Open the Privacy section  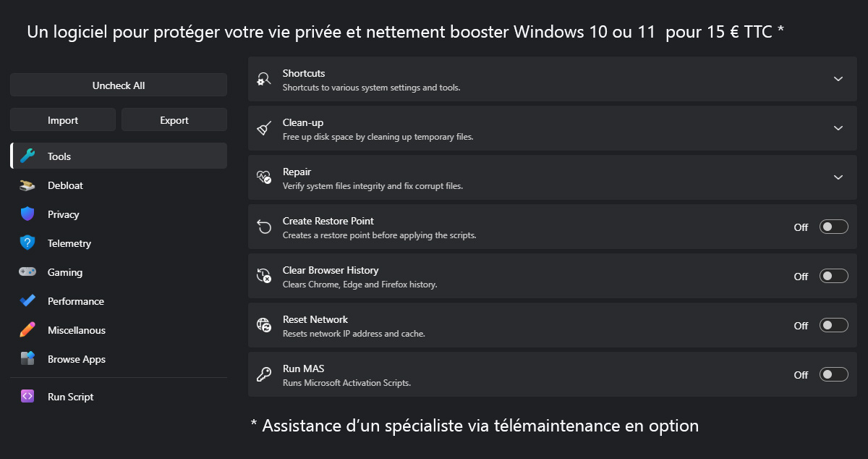click(x=64, y=214)
